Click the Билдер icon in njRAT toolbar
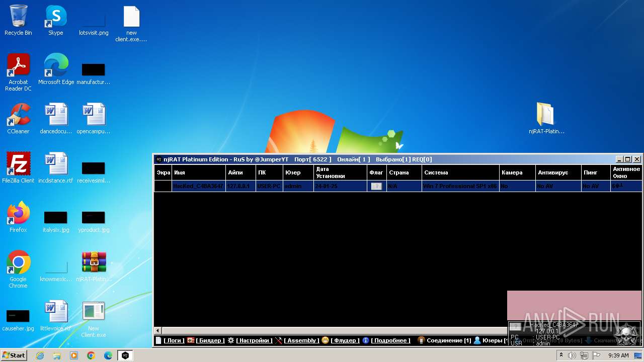Viewport: 644px width, 362px height. coord(191,340)
